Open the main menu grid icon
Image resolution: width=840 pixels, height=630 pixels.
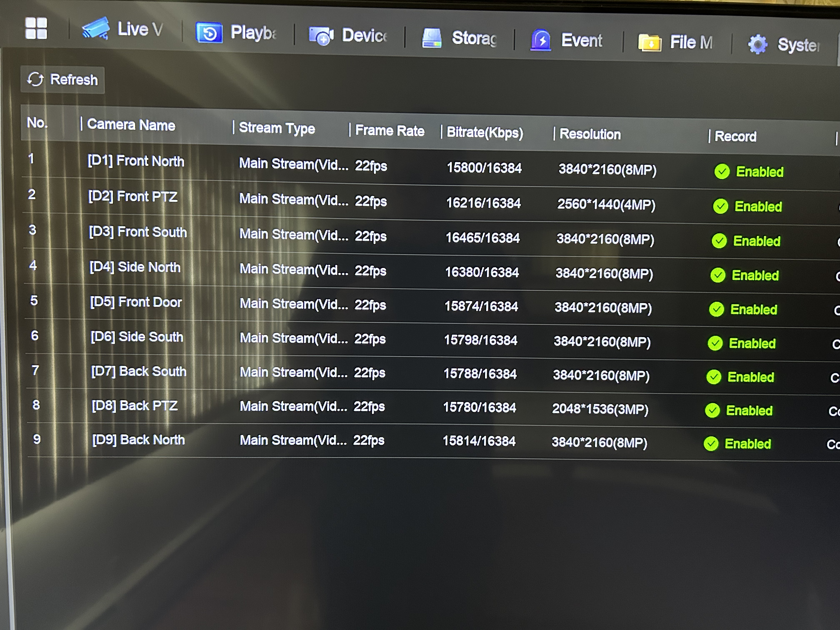[36, 28]
